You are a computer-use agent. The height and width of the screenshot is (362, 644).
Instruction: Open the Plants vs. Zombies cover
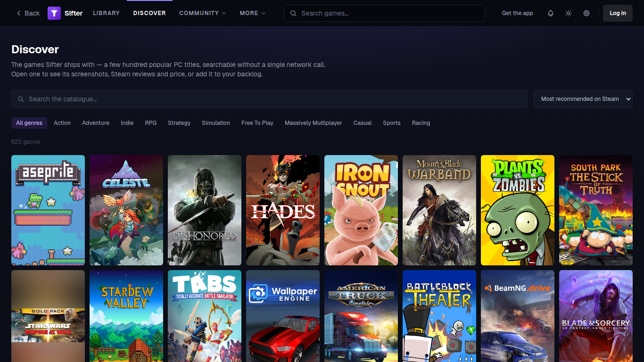[518, 210]
